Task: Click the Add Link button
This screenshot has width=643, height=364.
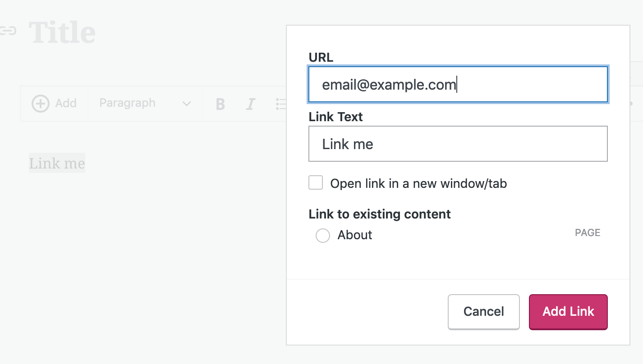Action: click(x=568, y=312)
